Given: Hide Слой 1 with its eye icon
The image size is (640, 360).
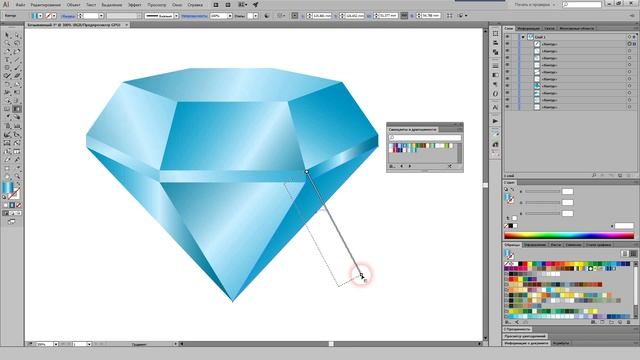Looking at the screenshot, I should pyautogui.click(x=508, y=37).
